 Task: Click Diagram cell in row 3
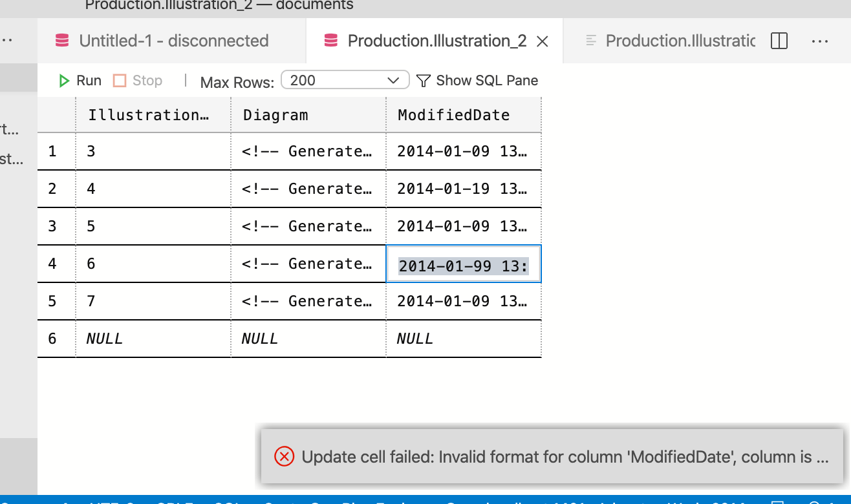click(x=308, y=227)
